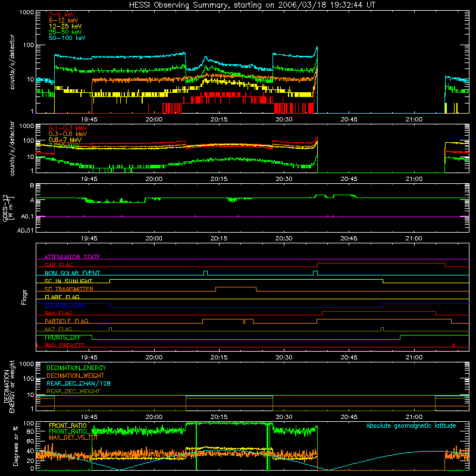Screen dimensions: 476x476
Task: Click the FLARE_FLAG label
Action: pos(62,297)
